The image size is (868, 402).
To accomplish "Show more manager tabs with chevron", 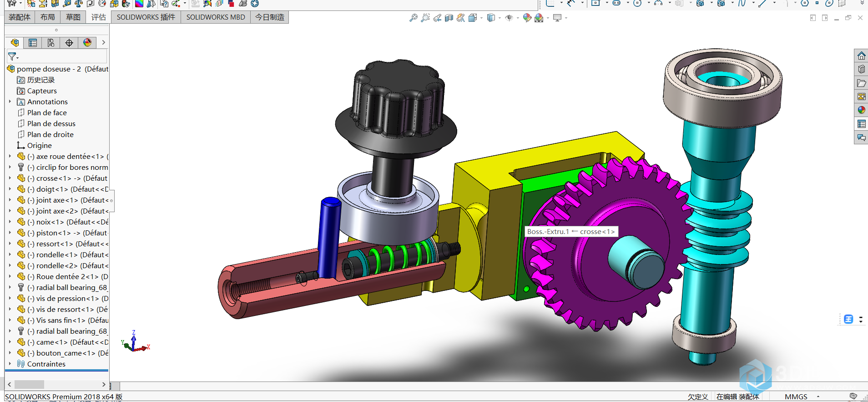I will [x=103, y=42].
